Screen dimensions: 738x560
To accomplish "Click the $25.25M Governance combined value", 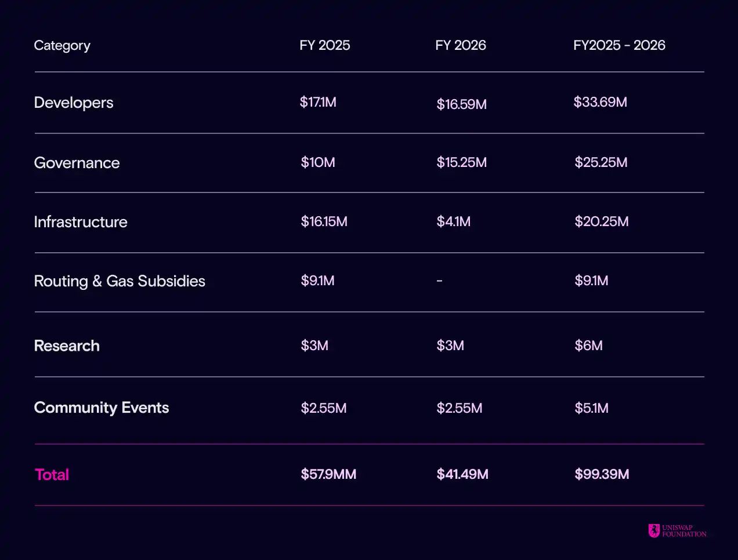I will pyautogui.click(x=600, y=162).
